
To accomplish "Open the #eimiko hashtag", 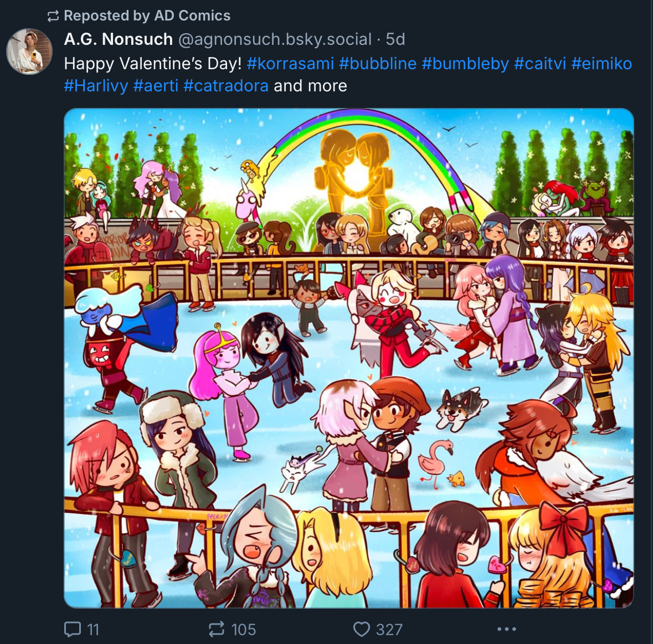I will tap(602, 64).
